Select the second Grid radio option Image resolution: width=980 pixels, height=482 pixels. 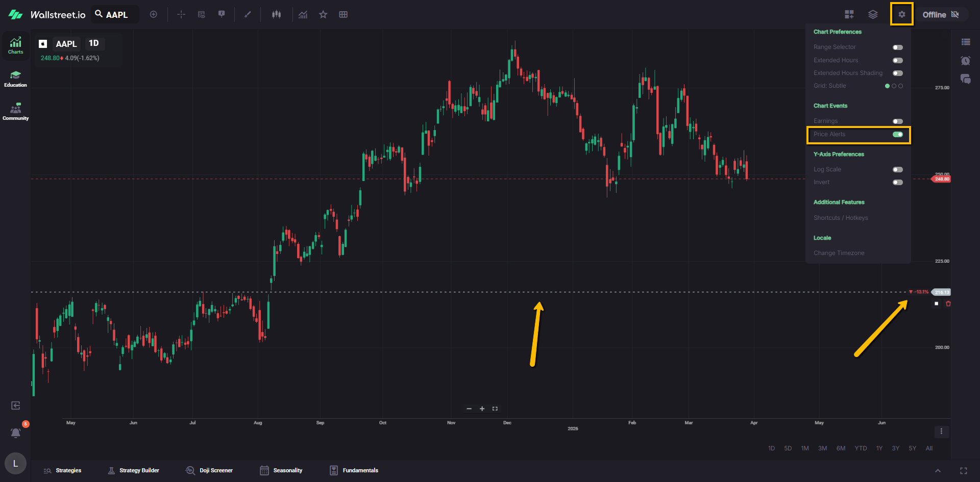(x=894, y=86)
